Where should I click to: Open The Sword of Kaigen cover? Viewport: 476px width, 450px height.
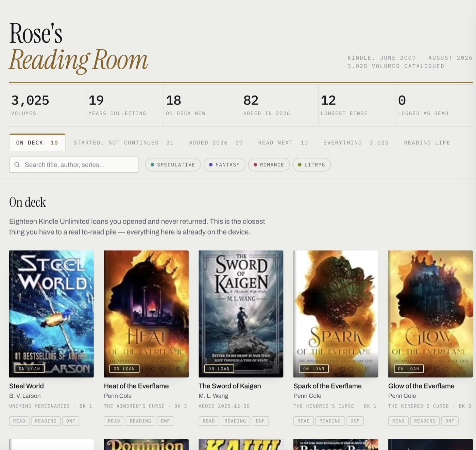[241, 314]
